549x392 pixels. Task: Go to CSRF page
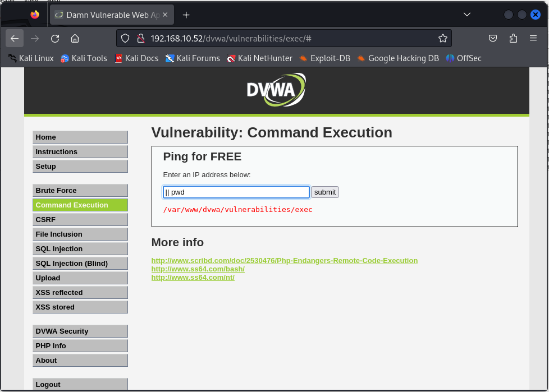pos(80,220)
